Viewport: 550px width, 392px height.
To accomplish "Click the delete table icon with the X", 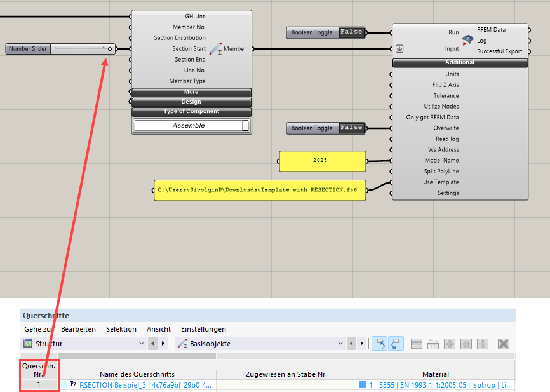I will tap(504, 343).
